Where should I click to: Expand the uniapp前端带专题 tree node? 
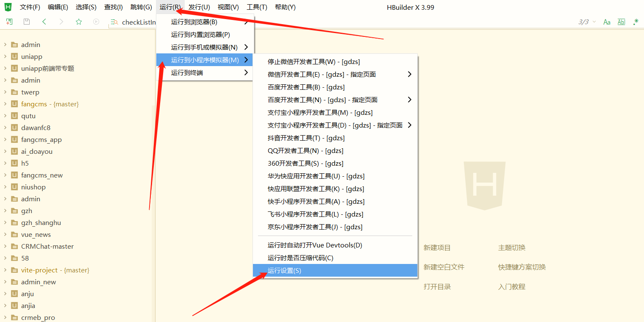[5, 68]
